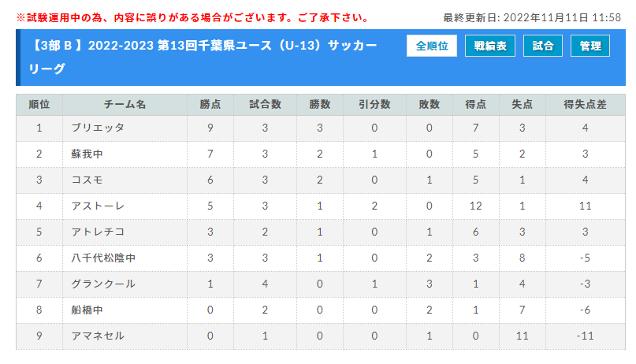
Task: Select team name ブリエッタ
Action: pyautogui.click(x=98, y=128)
